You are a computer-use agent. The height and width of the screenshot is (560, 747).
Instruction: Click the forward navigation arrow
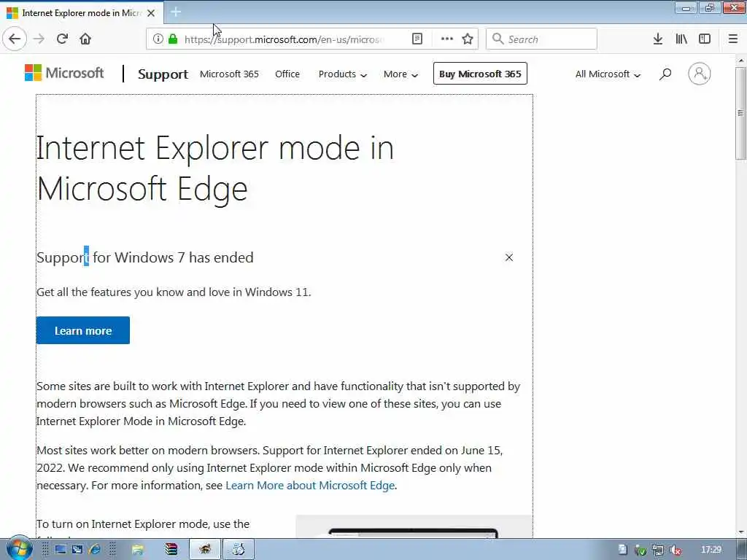click(39, 39)
